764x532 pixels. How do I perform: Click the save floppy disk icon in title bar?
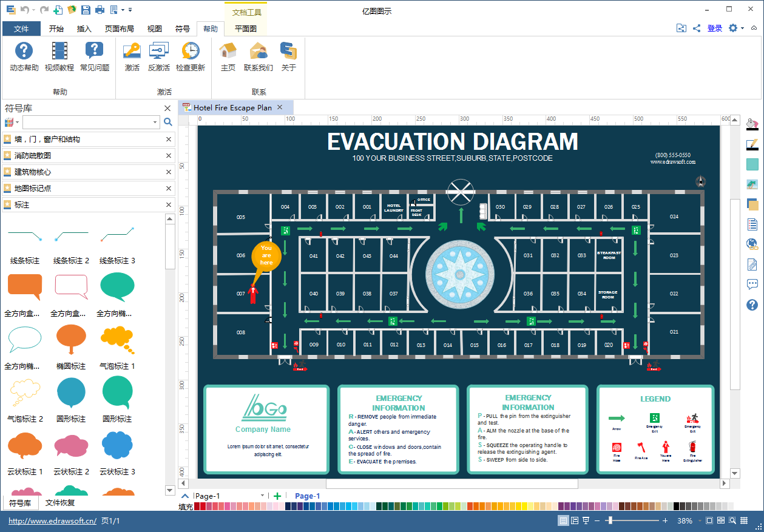[x=86, y=10]
